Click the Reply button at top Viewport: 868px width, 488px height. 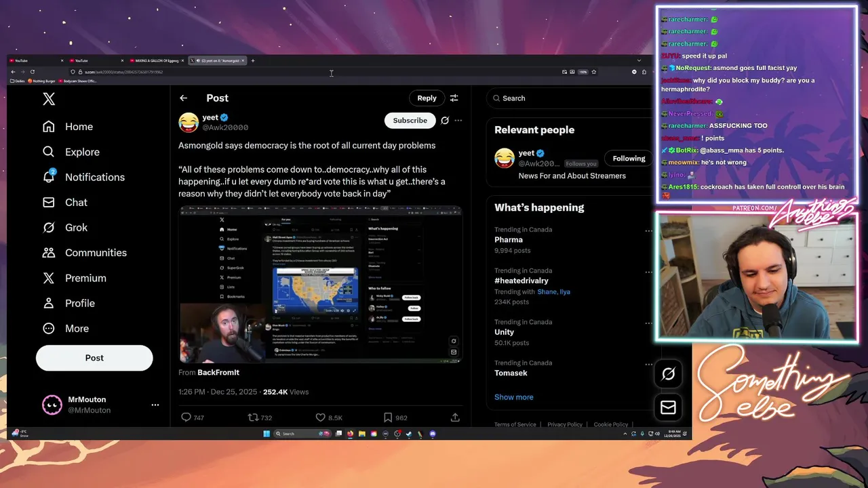click(427, 98)
